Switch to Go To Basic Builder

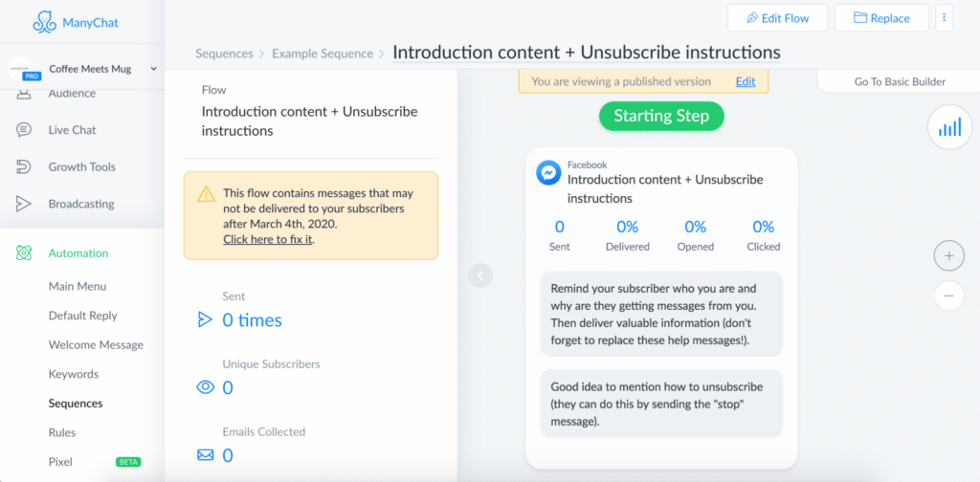click(900, 81)
